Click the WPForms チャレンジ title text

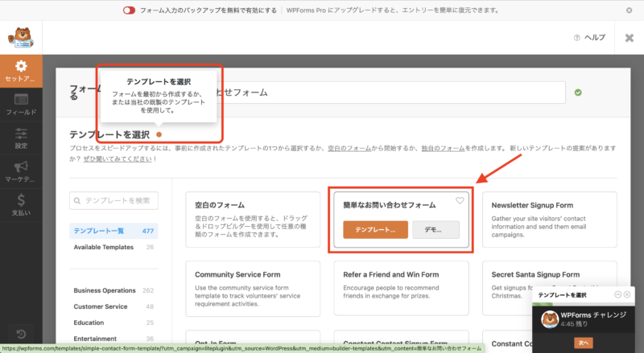tap(593, 315)
